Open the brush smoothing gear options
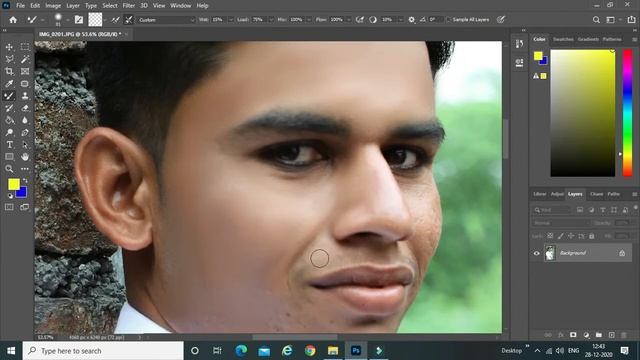This screenshot has height=360, width=640. (411, 20)
